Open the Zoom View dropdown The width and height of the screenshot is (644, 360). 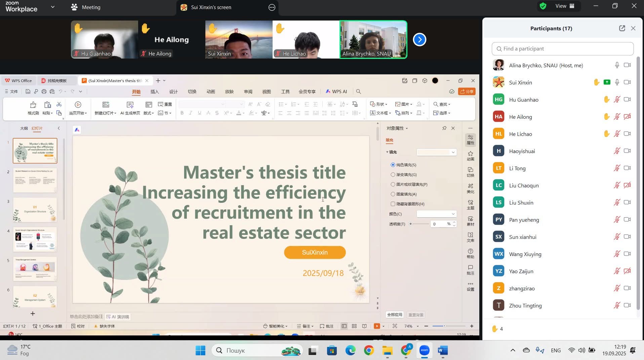click(565, 6)
